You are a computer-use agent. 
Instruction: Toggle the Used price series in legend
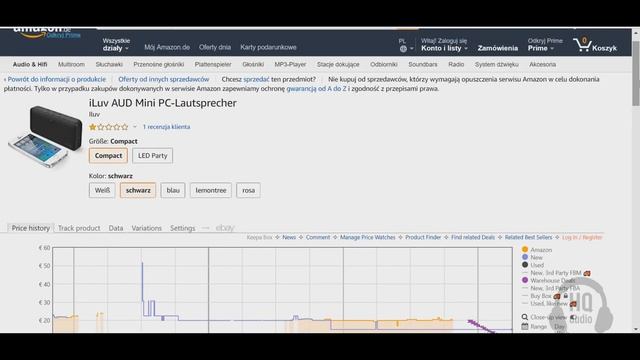click(533, 265)
